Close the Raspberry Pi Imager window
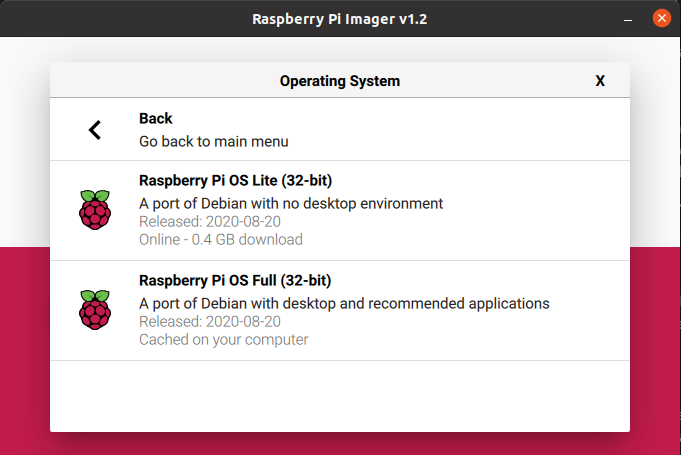681x455 pixels. (661, 18)
